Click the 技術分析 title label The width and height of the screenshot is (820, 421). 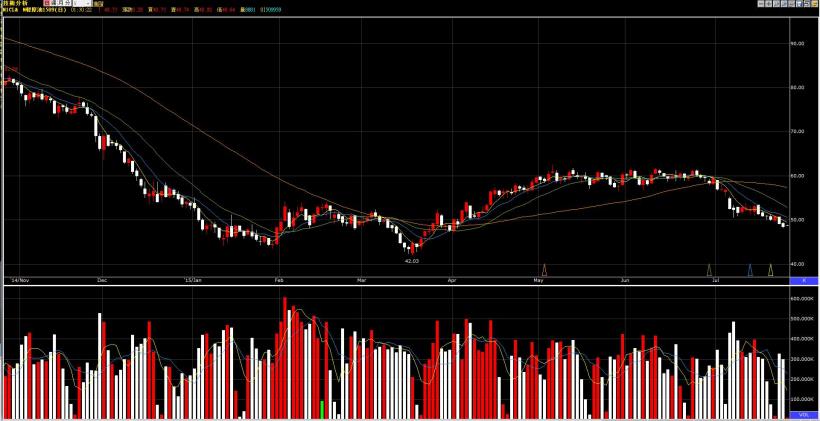click(x=14, y=4)
